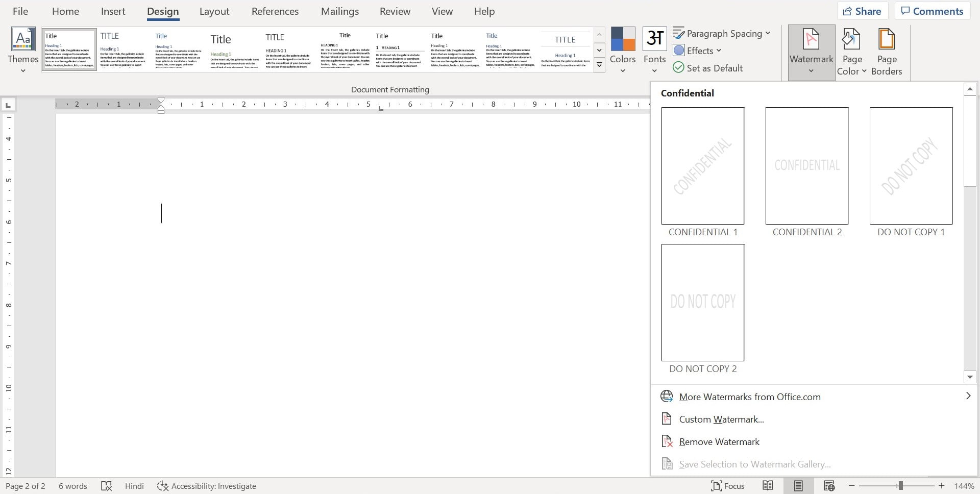Click the Page Borders icon
The width and height of the screenshot is (980, 494).
pyautogui.click(x=887, y=50)
